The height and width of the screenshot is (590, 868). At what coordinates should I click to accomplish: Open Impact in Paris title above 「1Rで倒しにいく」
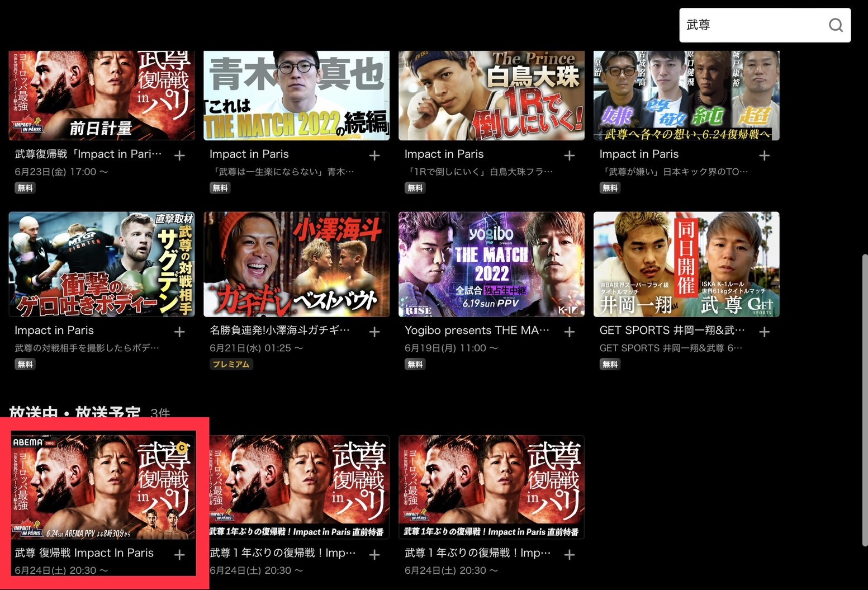(444, 154)
